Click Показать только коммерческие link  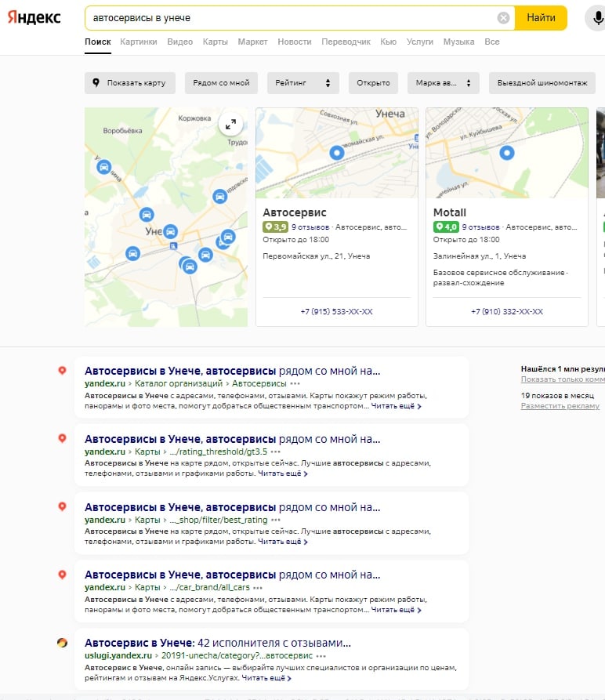[563, 379]
